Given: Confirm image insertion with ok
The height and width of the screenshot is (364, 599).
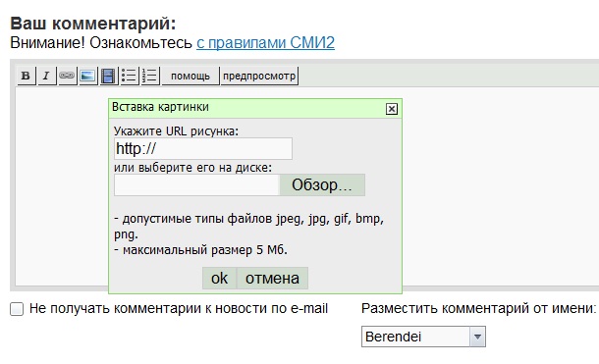Looking at the screenshot, I should [x=219, y=279].
